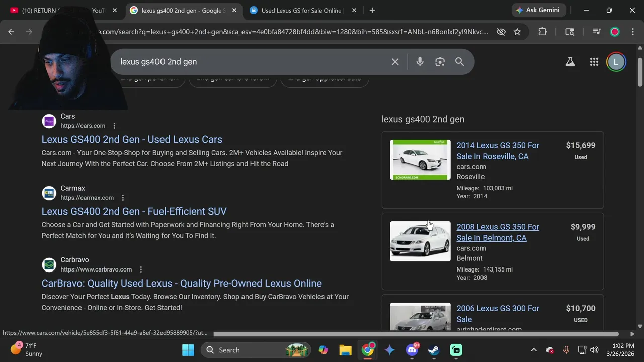This screenshot has width=644, height=362.
Task: Go back with the browser back arrow
Action: (x=11, y=32)
